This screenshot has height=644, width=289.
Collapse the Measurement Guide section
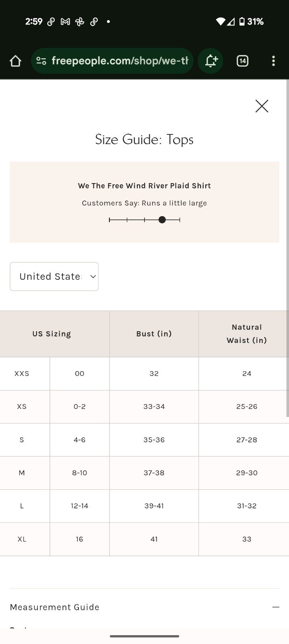pos(276,607)
